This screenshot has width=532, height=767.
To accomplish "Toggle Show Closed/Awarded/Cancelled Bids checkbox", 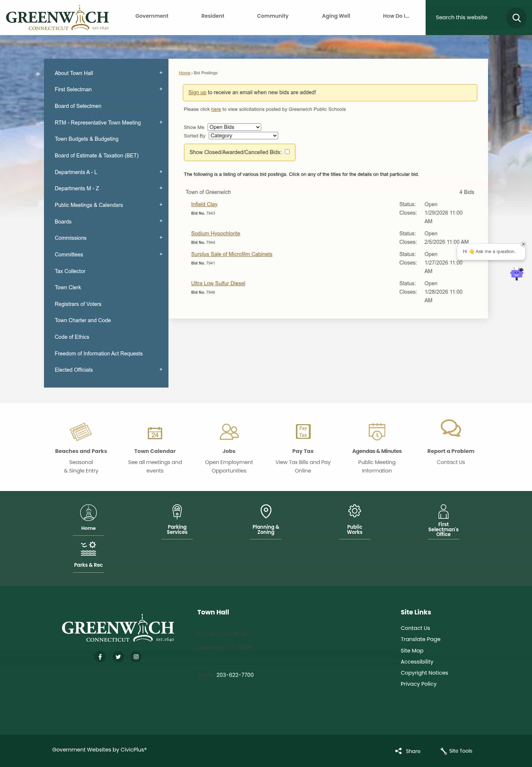I will 287,152.
